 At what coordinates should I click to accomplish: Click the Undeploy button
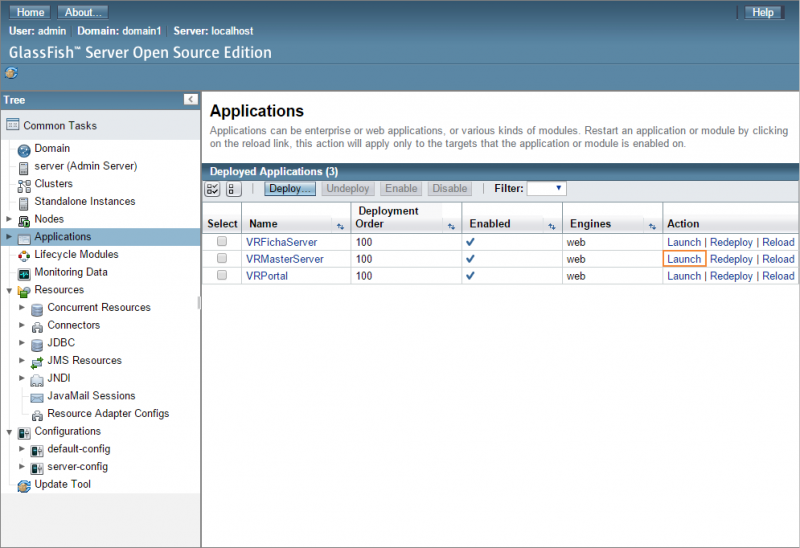coord(348,189)
